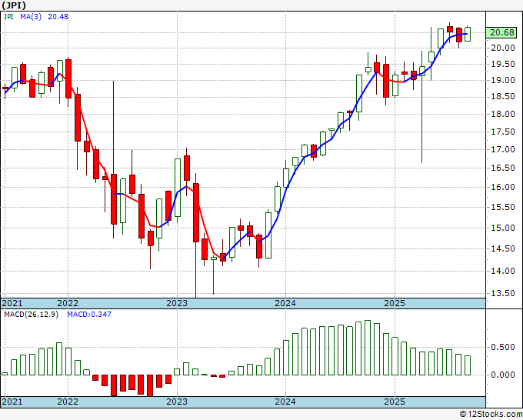Viewport: 523px width, 420px height.
Task: Click 2023 on the MACD timeline
Action: 177,402
